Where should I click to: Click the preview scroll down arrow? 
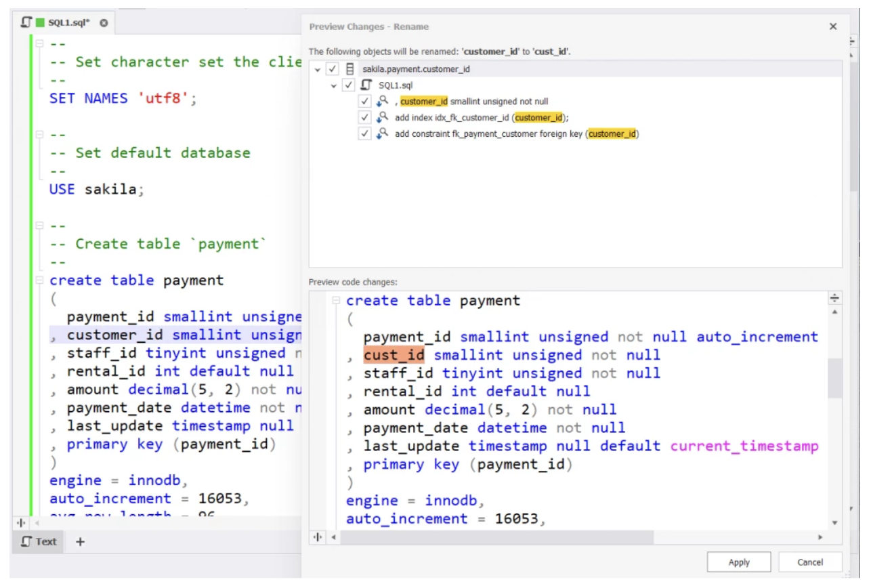pyautogui.click(x=835, y=523)
